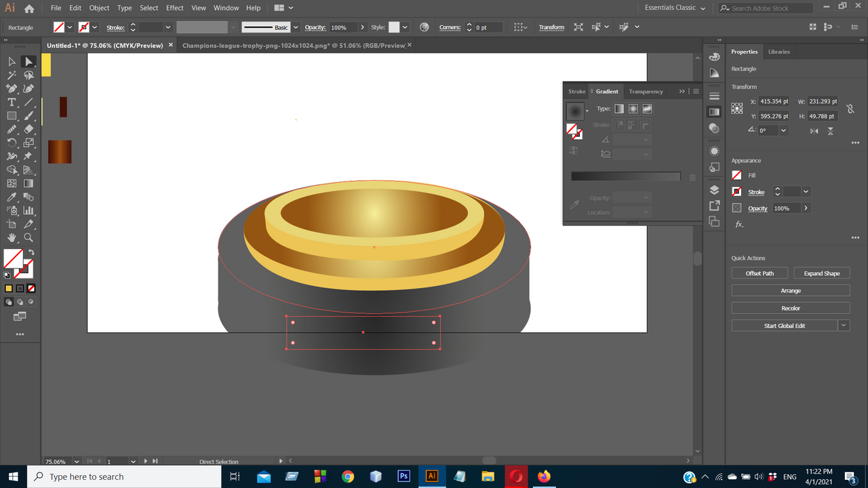
Task: Click the Recolor Artwork icon in control bar
Action: click(425, 27)
